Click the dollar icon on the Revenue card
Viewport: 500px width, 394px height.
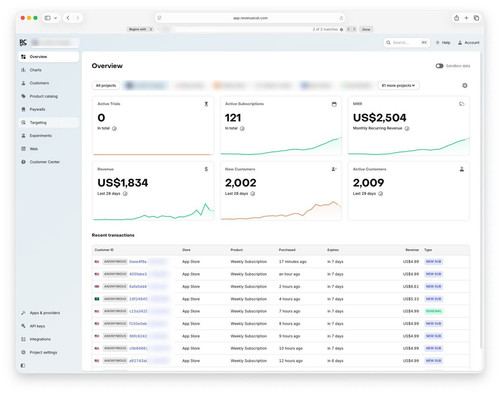click(206, 169)
